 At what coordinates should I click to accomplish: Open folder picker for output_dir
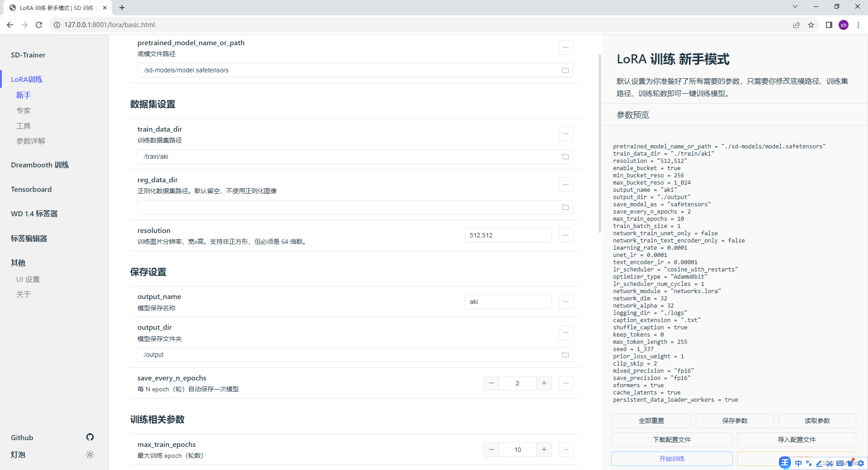[x=565, y=355]
